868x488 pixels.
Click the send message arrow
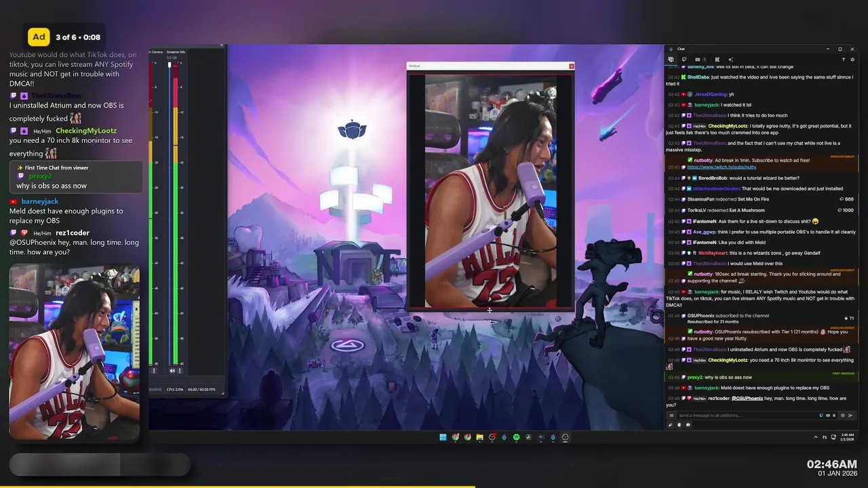(x=850, y=415)
